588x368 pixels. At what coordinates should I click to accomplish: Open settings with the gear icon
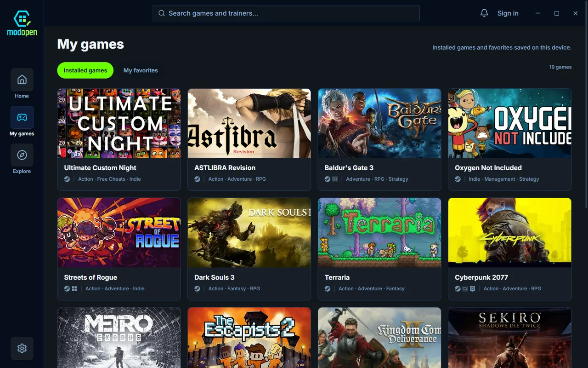coord(22,348)
